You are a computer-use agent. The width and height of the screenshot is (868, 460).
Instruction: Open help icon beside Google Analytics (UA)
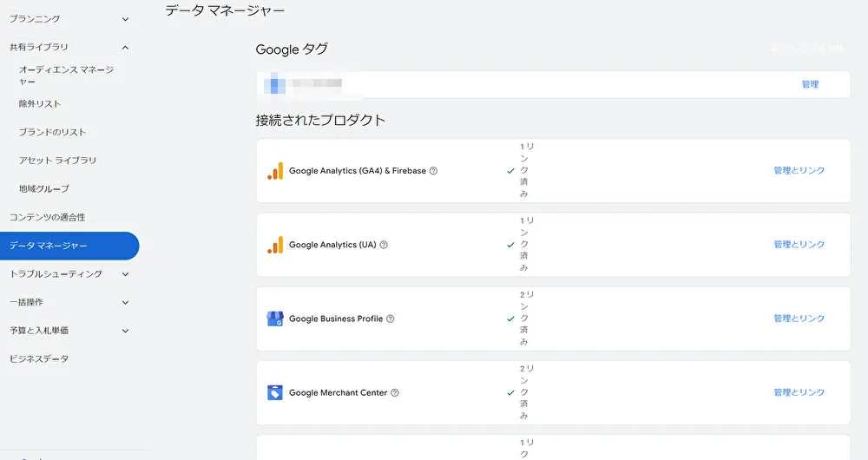384,245
